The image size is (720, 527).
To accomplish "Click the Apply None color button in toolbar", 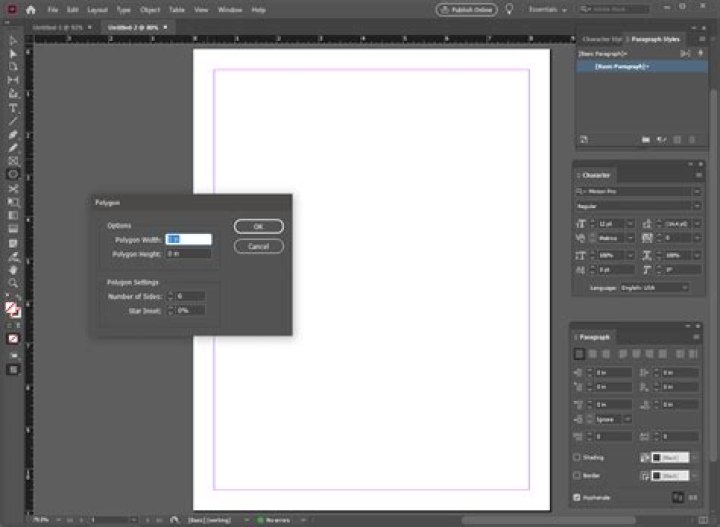I will (x=13, y=339).
